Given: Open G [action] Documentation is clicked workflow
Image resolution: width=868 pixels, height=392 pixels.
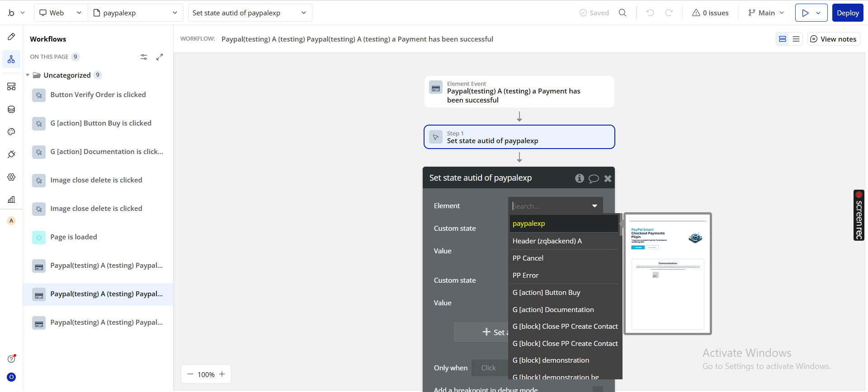Looking at the screenshot, I should (x=98, y=152).
